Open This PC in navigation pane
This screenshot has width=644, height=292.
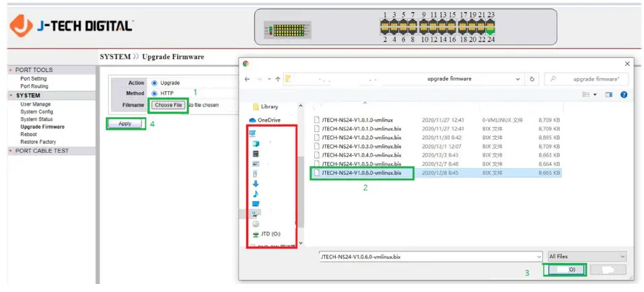click(x=252, y=133)
